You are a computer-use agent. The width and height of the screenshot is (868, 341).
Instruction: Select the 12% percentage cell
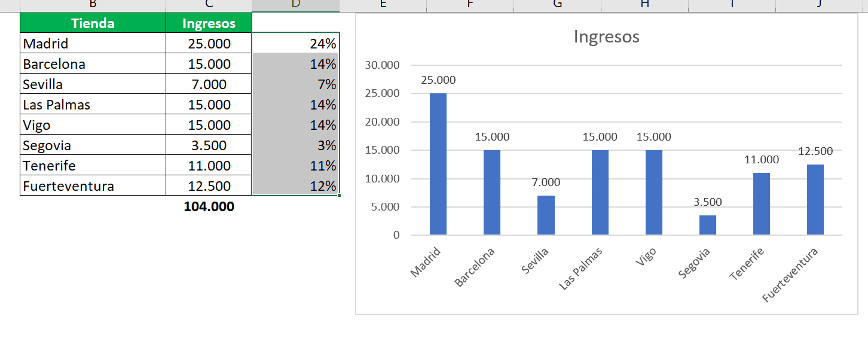click(x=296, y=185)
